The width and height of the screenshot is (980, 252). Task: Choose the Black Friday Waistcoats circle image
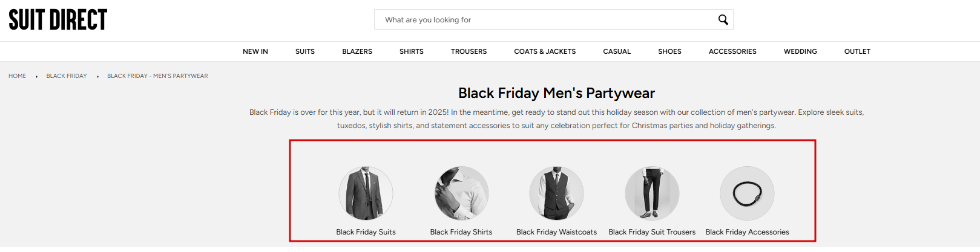556,193
